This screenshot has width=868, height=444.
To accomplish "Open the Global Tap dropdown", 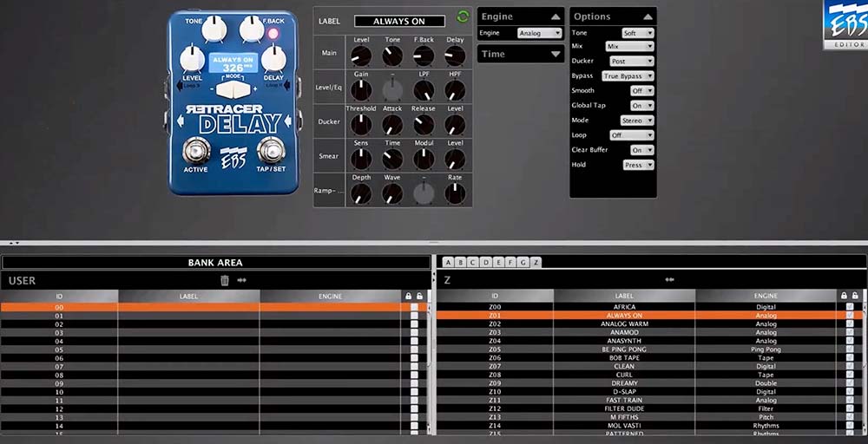I will 642,106.
